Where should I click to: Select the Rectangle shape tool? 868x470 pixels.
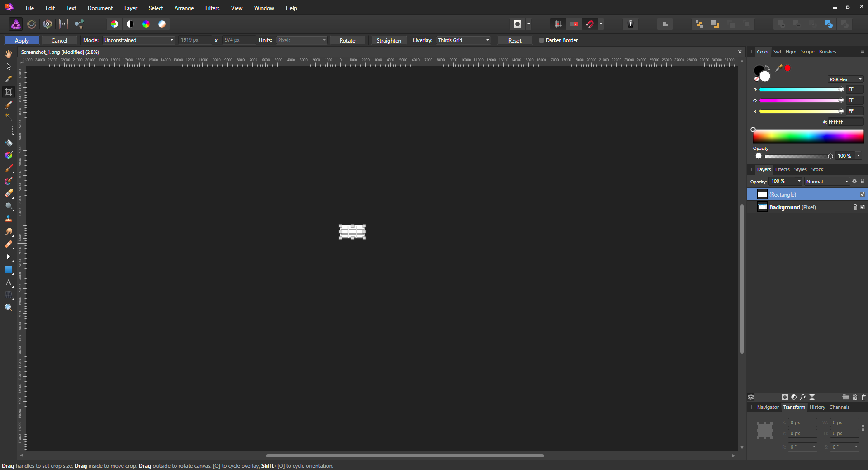click(x=9, y=270)
